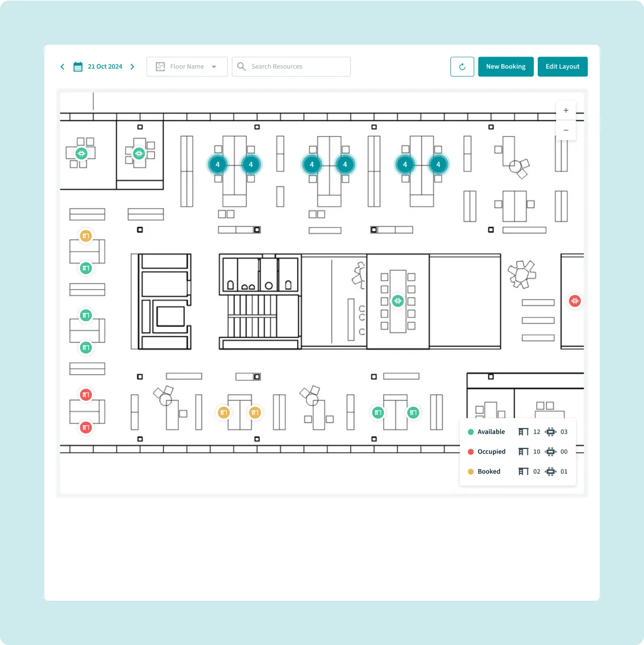The height and width of the screenshot is (645, 644).
Task: Click the Booked legend entry
Action: (484, 471)
